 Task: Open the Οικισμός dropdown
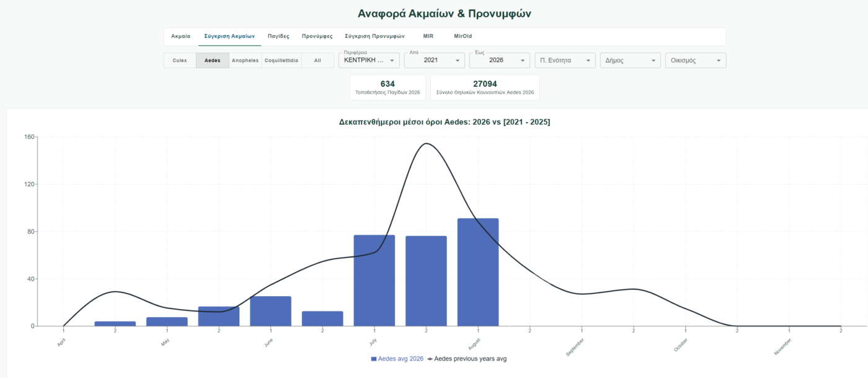tap(696, 60)
